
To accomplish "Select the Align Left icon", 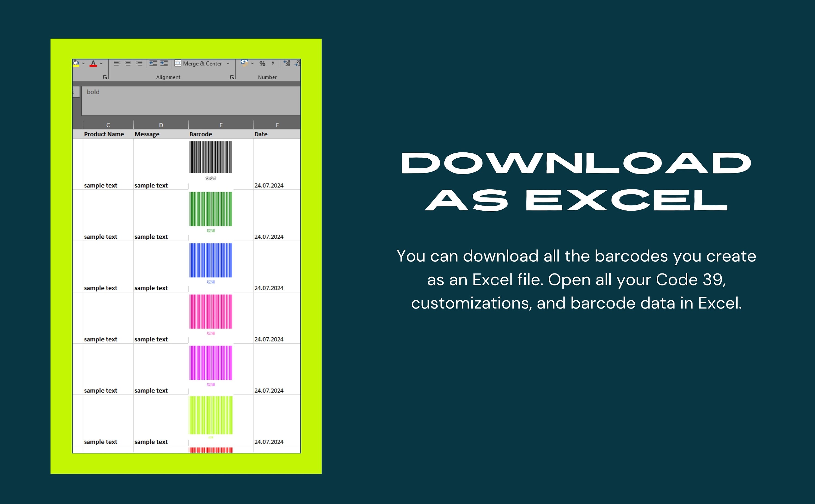I will pos(118,63).
